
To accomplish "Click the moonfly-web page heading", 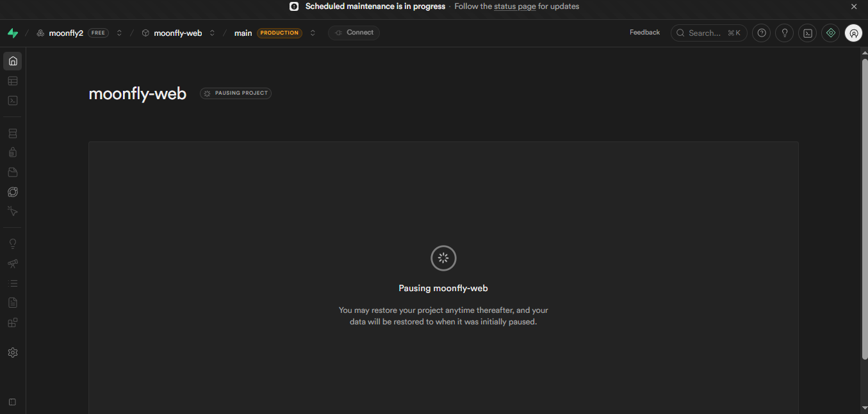I will coord(138,94).
